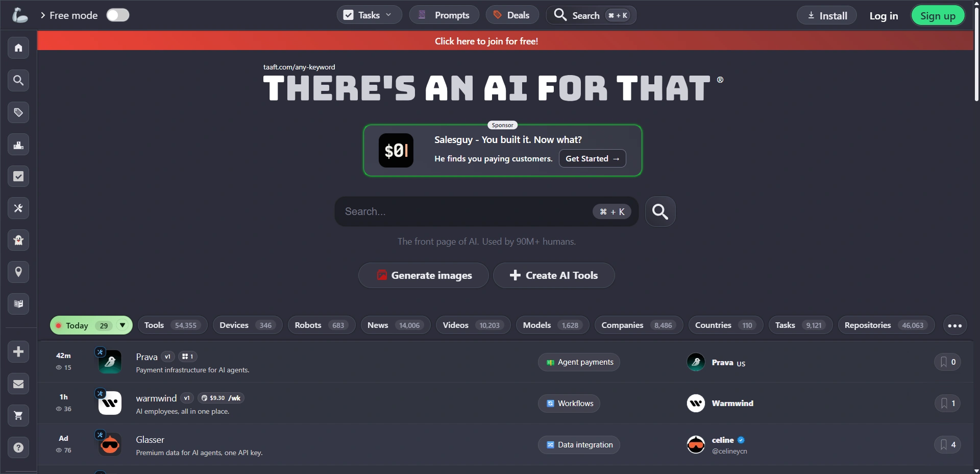The height and width of the screenshot is (474, 980).
Task: Select the Tasks 9,121 tab
Action: 800,325
